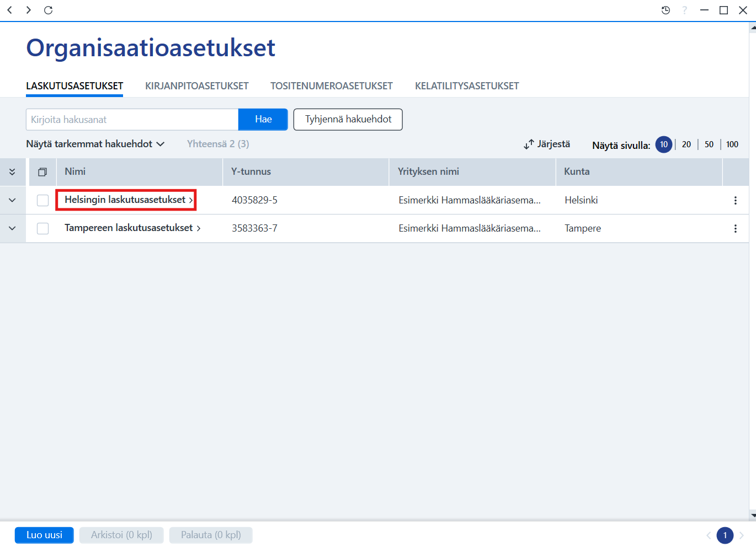Image resolution: width=756 pixels, height=547 pixels.
Task: Go forward with the right arrow icon
Action: (x=28, y=10)
